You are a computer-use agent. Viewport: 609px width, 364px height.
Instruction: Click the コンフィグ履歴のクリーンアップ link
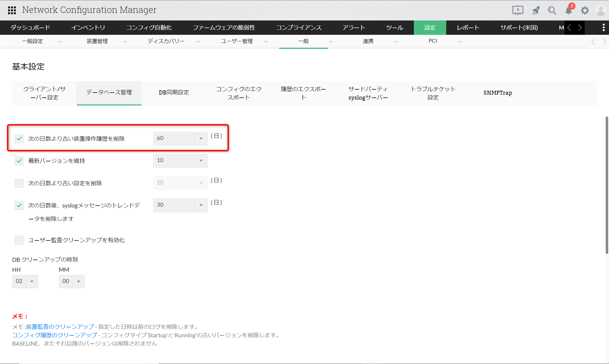55,335
